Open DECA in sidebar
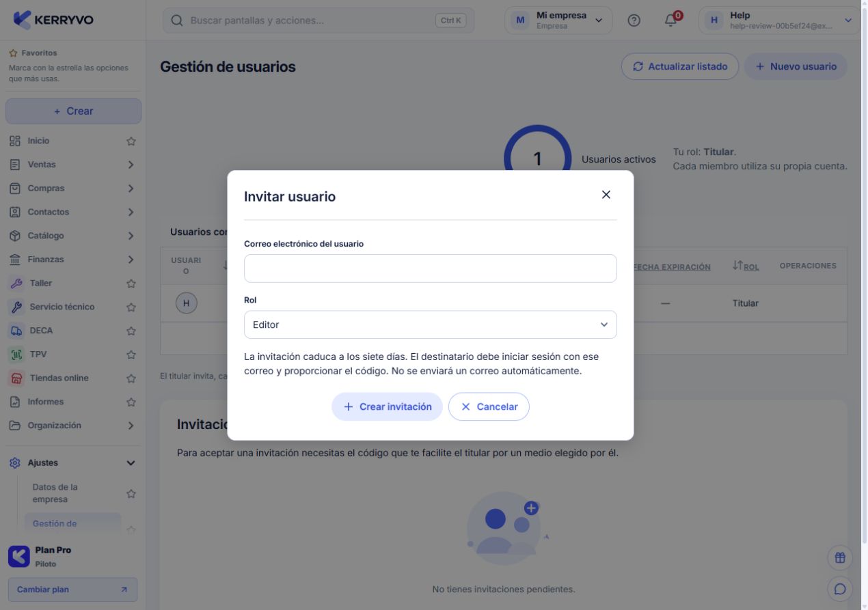Screen dimensions: 868x610 pos(41,331)
